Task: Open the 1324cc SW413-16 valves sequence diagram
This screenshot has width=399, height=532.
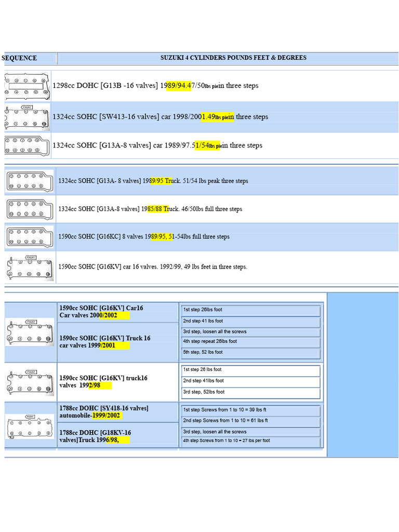Action: 27,117
